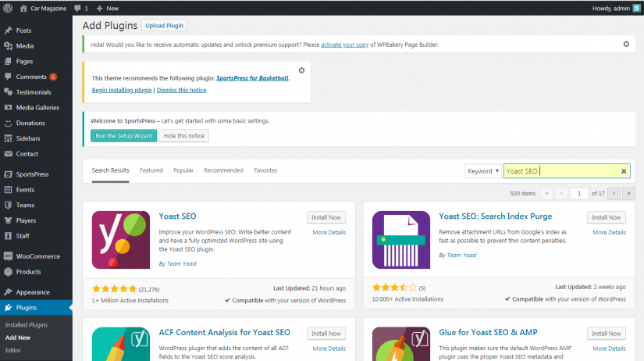Click the Events calendar icon

coord(9,190)
